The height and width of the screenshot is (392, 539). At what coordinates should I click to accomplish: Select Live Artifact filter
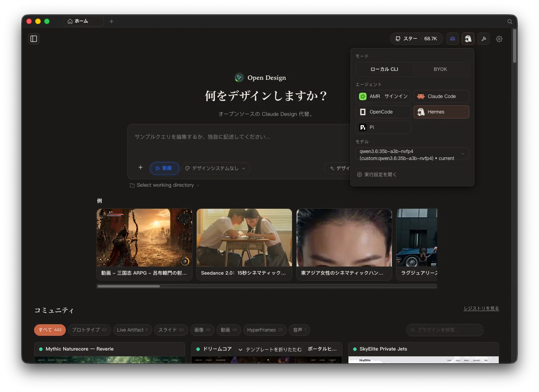[132, 330]
